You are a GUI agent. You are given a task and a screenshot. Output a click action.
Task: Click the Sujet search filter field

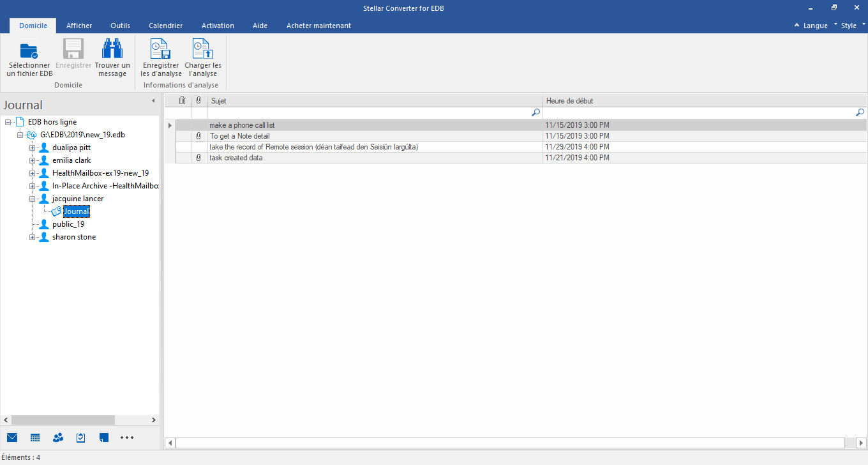370,112
